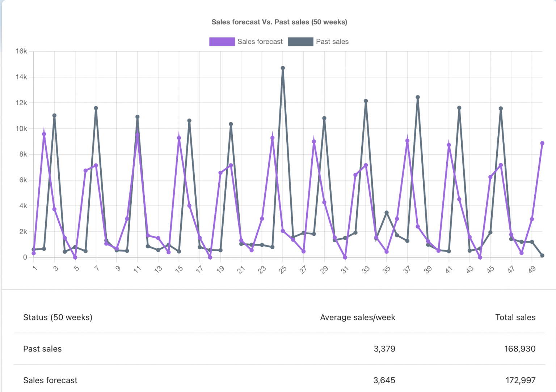Select the x-axis label for week 11

[x=137, y=269]
